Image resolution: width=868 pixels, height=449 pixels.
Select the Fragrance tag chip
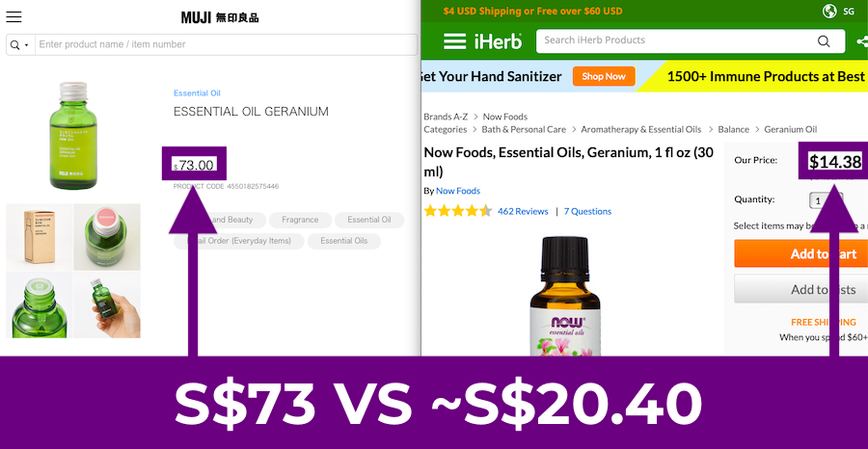point(300,220)
